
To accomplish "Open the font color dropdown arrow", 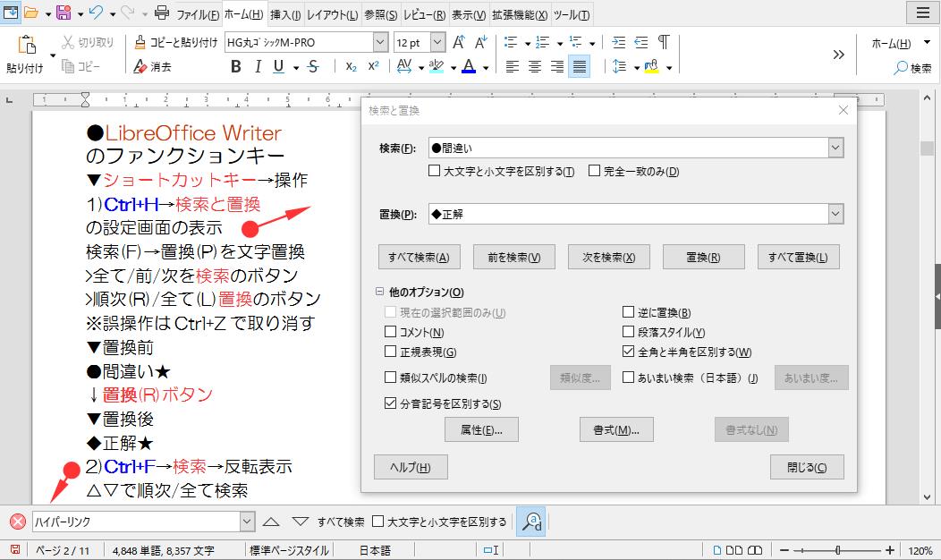I will click(x=486, y=68).
